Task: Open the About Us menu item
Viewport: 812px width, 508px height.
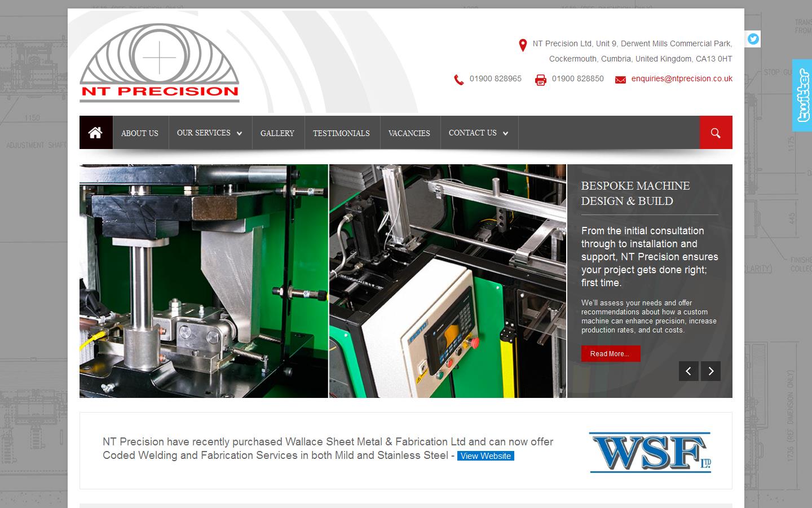Action: pos(139,133)
